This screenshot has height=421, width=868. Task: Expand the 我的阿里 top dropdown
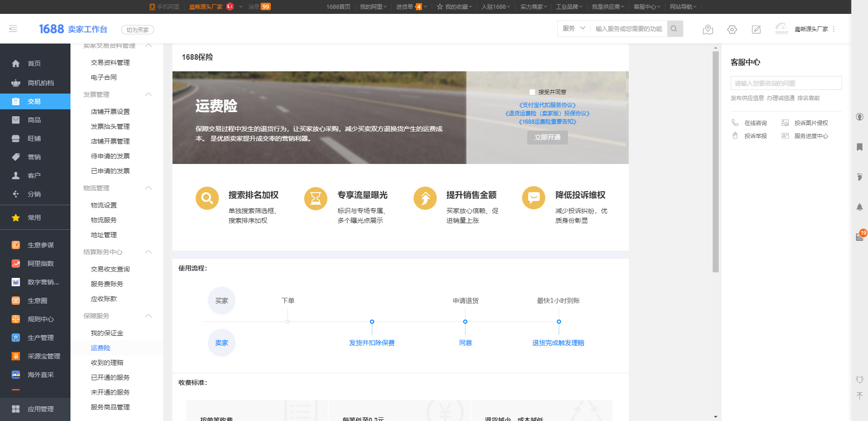(373, 7)
